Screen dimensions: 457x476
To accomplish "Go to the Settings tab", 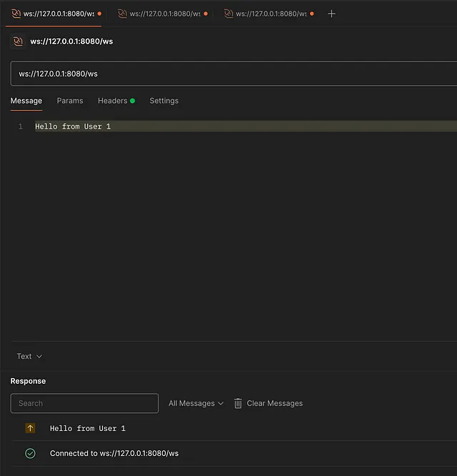I will coord(164,101).
